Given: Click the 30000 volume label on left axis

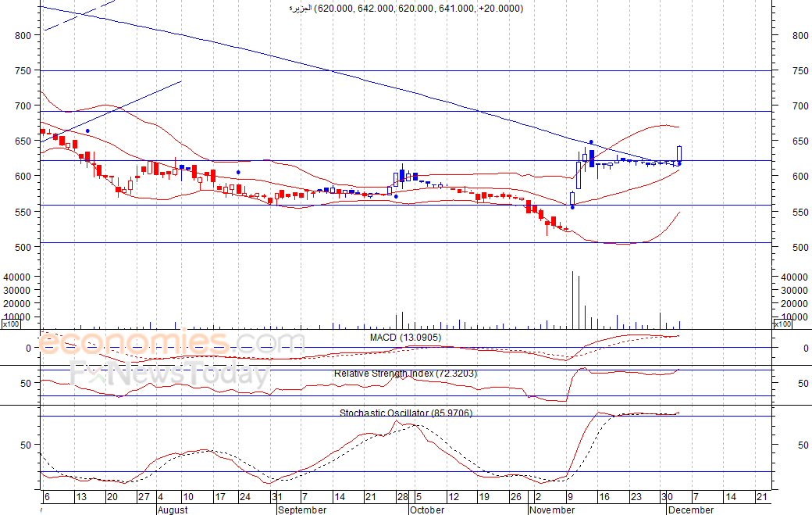Looking at the screenshot, I should click(x=17, y=291).
